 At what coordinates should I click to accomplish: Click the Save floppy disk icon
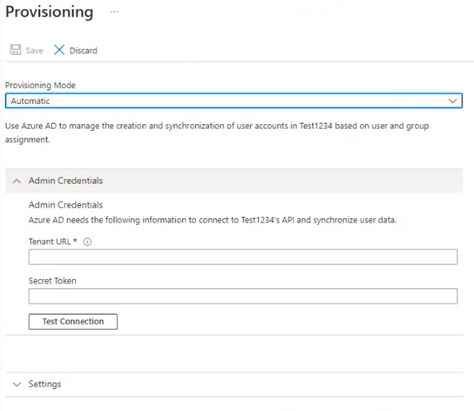point(15,50)
